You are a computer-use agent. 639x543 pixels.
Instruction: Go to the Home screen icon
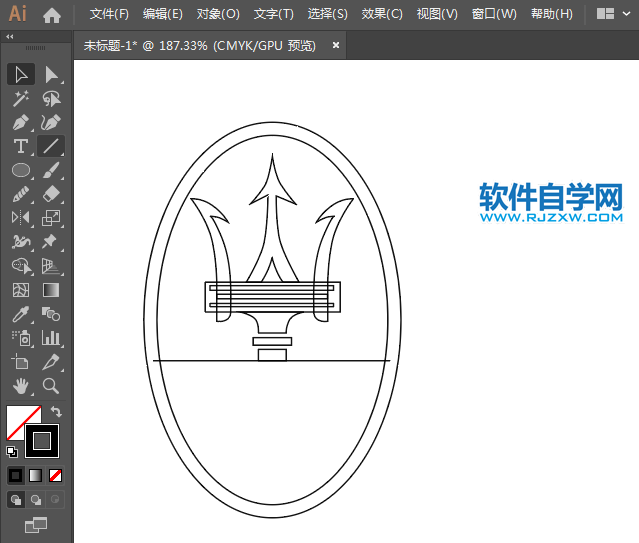52,15
